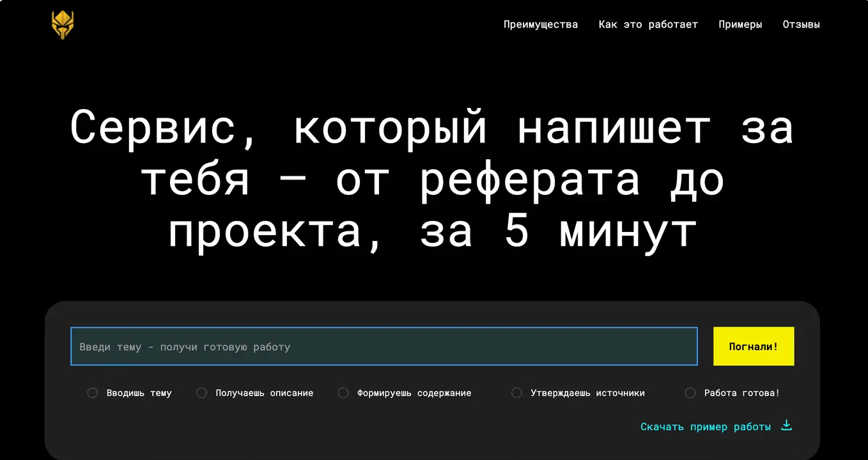
Task: Click the gold helmet logo icon
Action: click(62, 24)
